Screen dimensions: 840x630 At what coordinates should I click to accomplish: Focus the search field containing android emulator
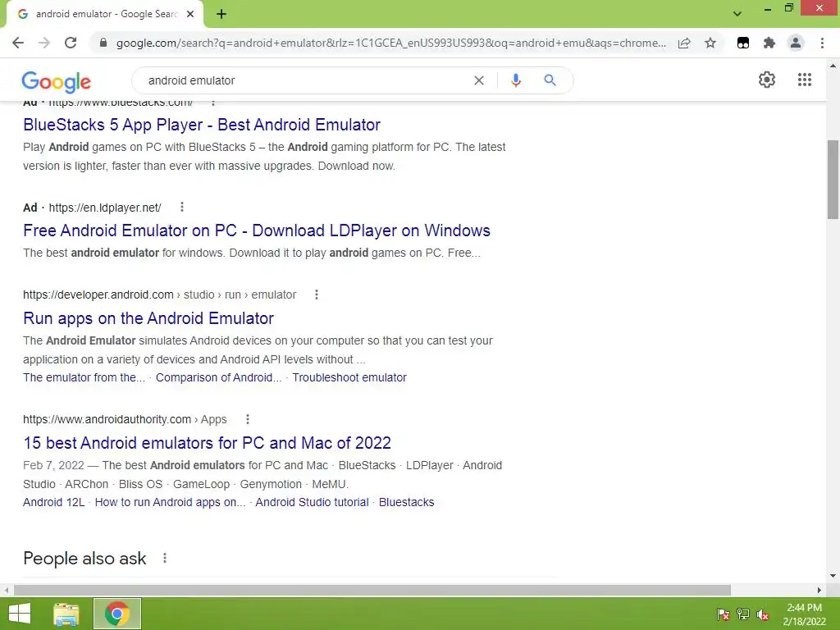point(305,80)
